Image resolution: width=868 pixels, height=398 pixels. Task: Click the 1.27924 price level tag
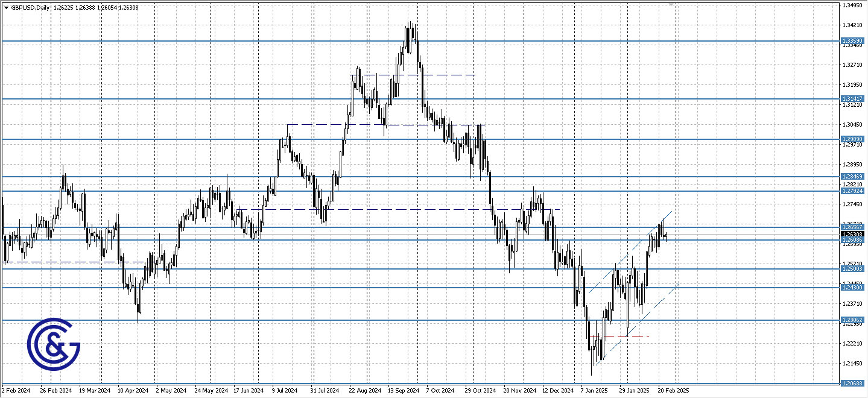click(x=853, y=190)
